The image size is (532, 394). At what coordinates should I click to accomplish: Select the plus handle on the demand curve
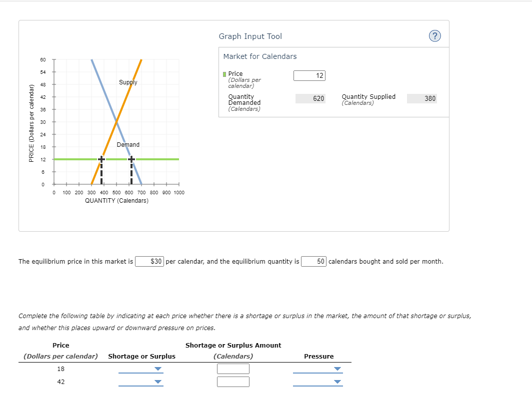[x=131, y=159]
